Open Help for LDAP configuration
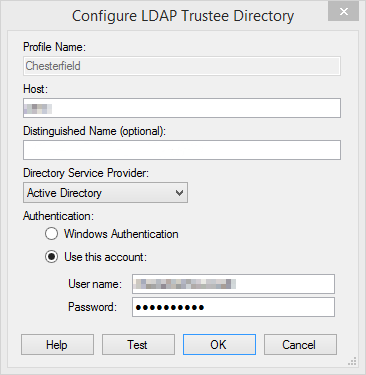Image resolution: width=366 pixels, height=375 pixels. click(x=57, y=345)
